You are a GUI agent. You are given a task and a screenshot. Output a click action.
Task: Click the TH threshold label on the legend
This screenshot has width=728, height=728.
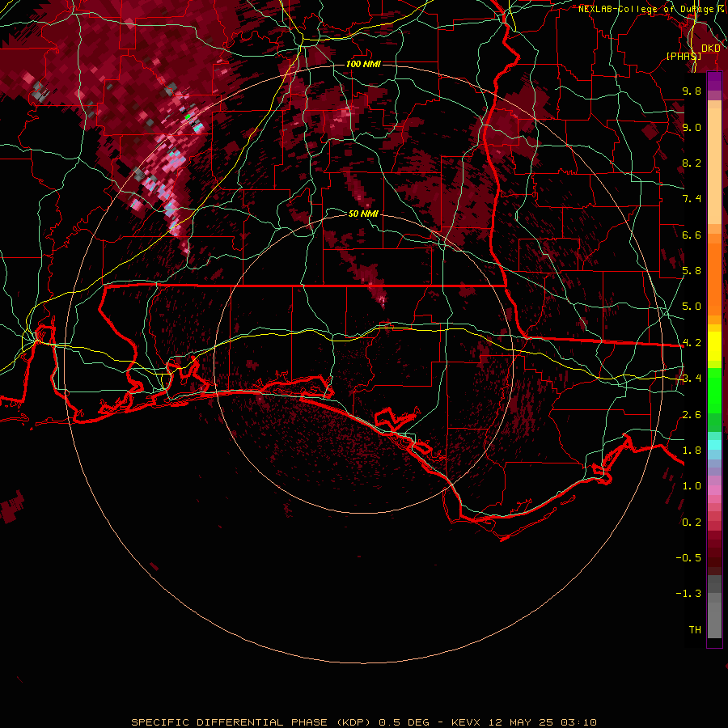(695, 630)
